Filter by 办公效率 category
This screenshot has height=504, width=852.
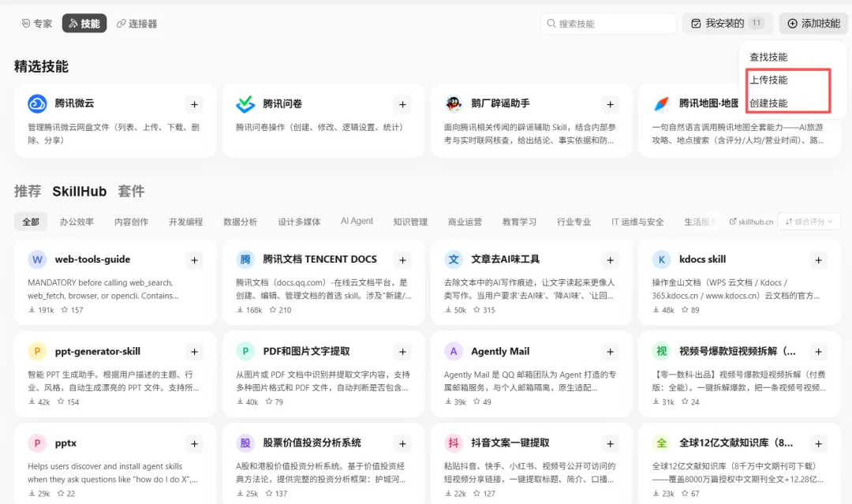tap(77, 222)
